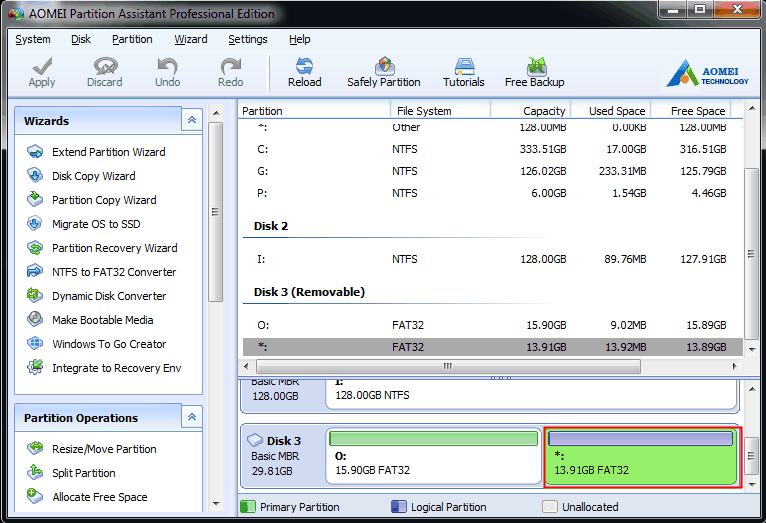This screenshot has width=766, height=523.
Task: Open the Partition menu
Action: [132, 39]
